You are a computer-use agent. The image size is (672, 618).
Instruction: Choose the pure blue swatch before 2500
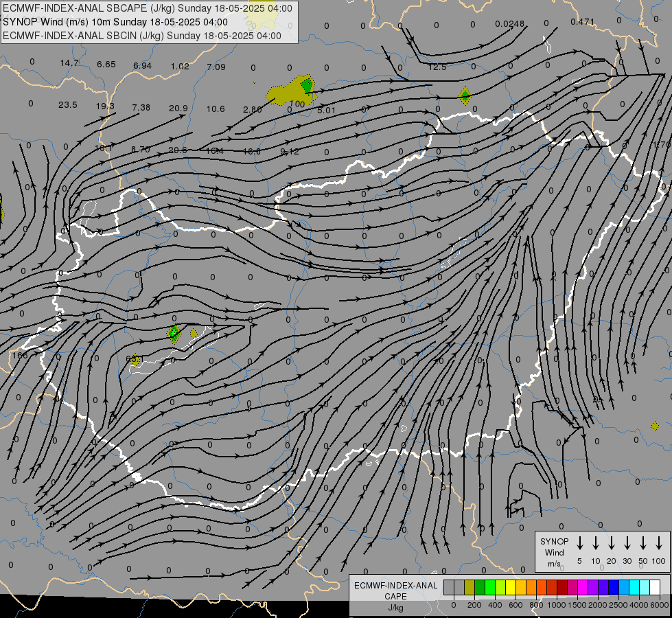pos(613,587)
